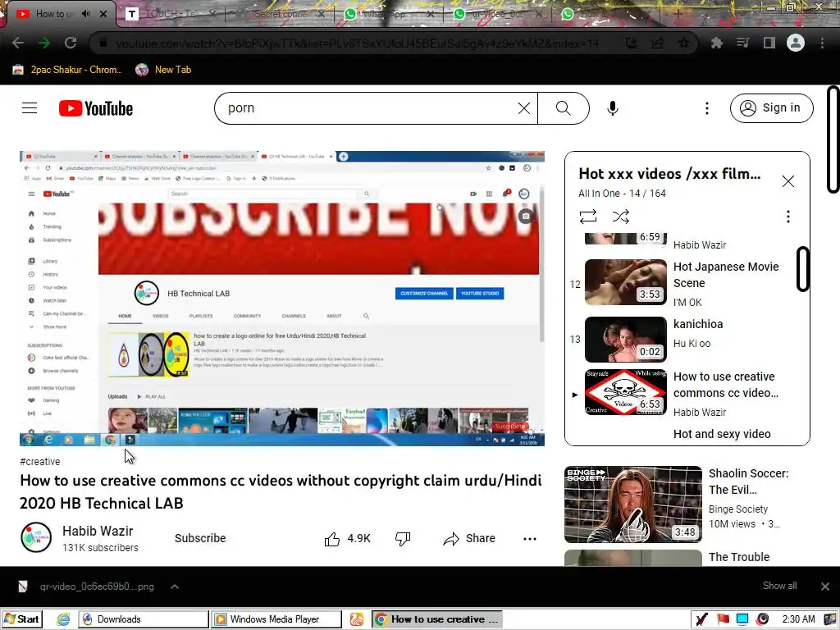Open a new browser tab with plus

pyautogui.click(x=678, y=15)
